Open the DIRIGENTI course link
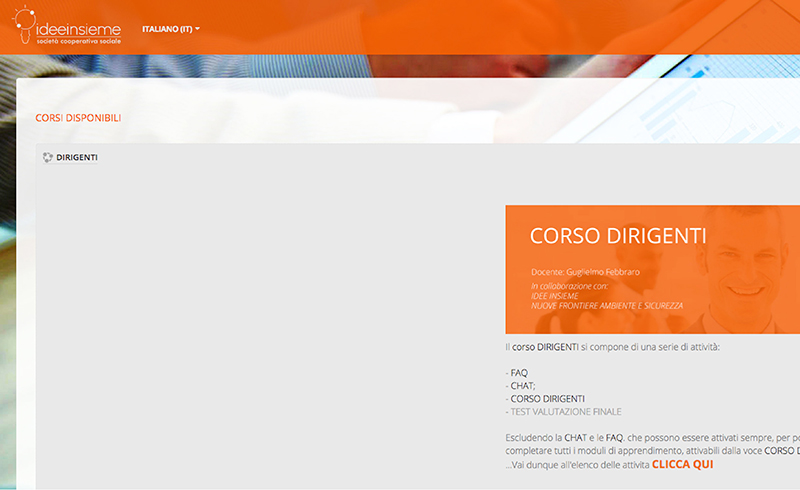Image resolution: width=800 pixels, height=490 pixels. point(76,157)
